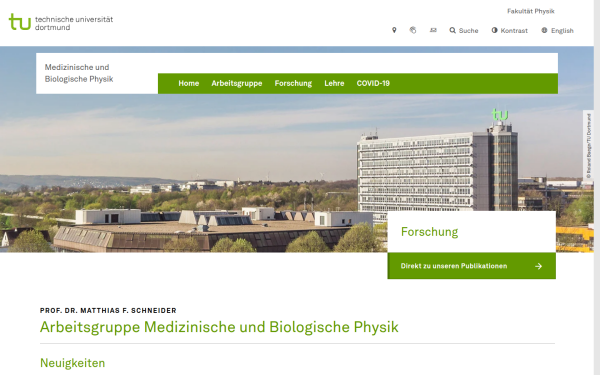The image size is (600, 375).
Task: Go to the Home menu item
Action: click(x=189, y=83)
